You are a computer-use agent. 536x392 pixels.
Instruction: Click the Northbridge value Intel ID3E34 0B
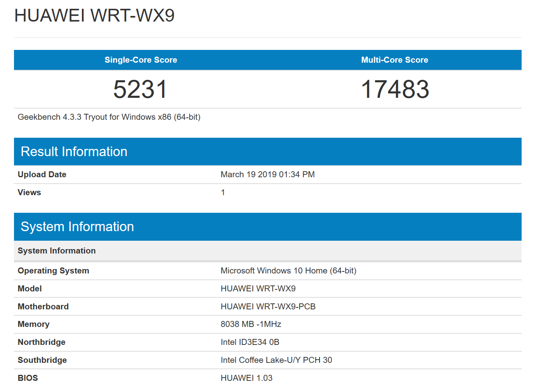click(x=250, y=342)
